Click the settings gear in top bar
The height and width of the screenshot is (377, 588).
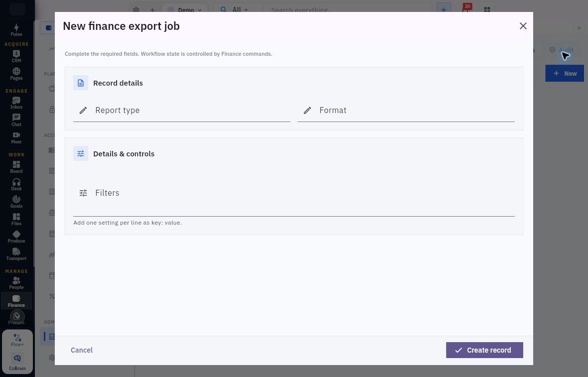(x=136, y=10)
